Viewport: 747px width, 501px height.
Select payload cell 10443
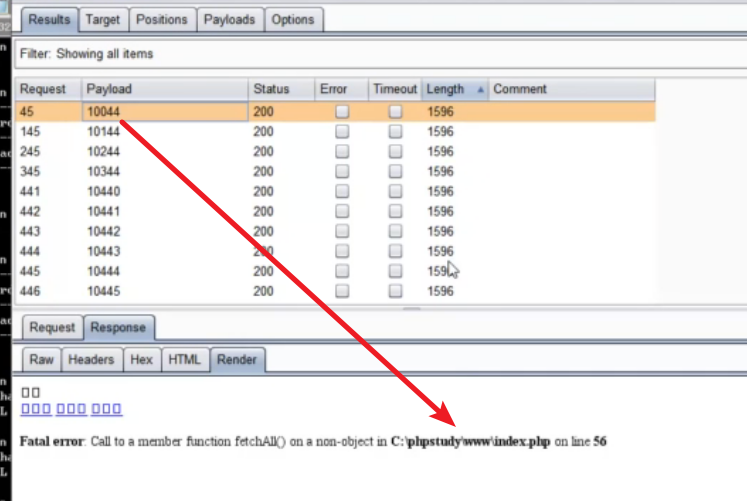[x=165, y=251]
